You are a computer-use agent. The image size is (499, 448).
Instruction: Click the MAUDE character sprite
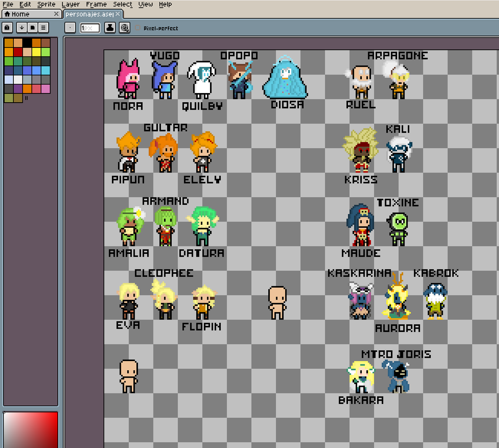(x=361, y=225)
